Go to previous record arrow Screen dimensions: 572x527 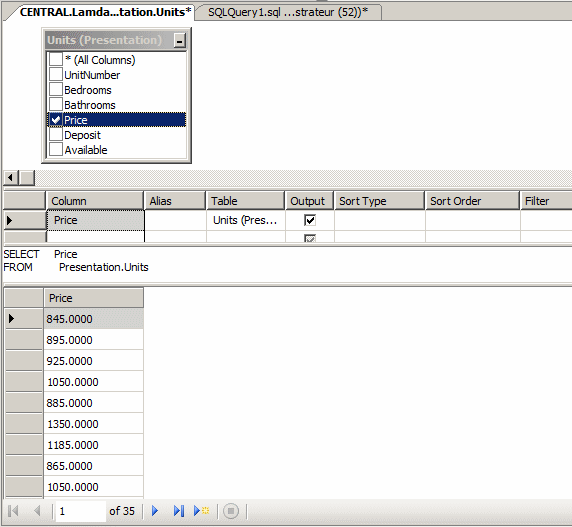click(37, 511)
